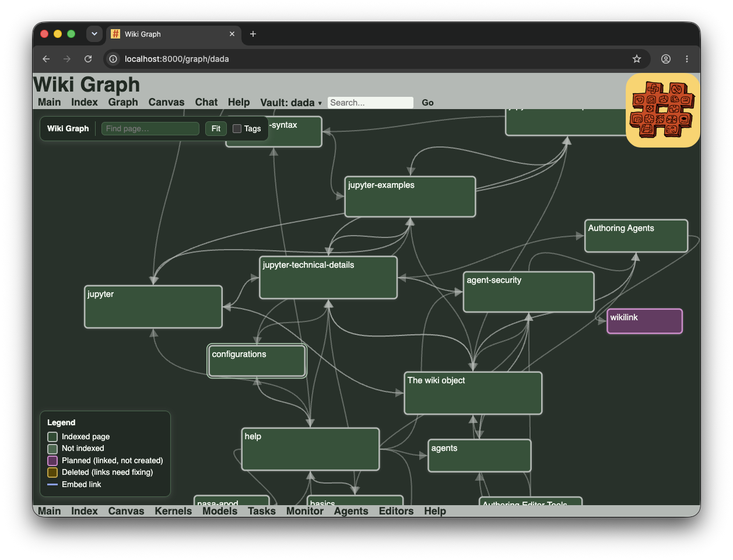Open Canvas in top navigation
The width and height of the screenshot is (733, 560).
166,102
